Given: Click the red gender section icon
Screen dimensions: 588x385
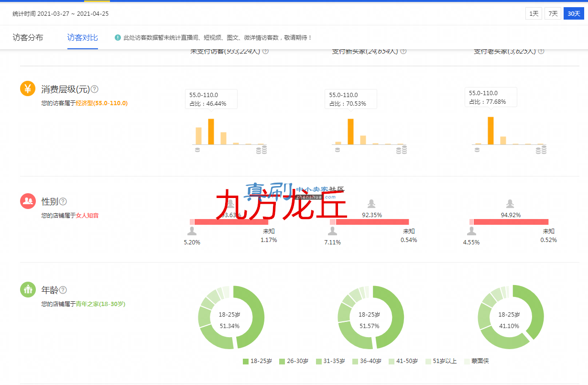Looking at the screenshot, I should (28, 201).
